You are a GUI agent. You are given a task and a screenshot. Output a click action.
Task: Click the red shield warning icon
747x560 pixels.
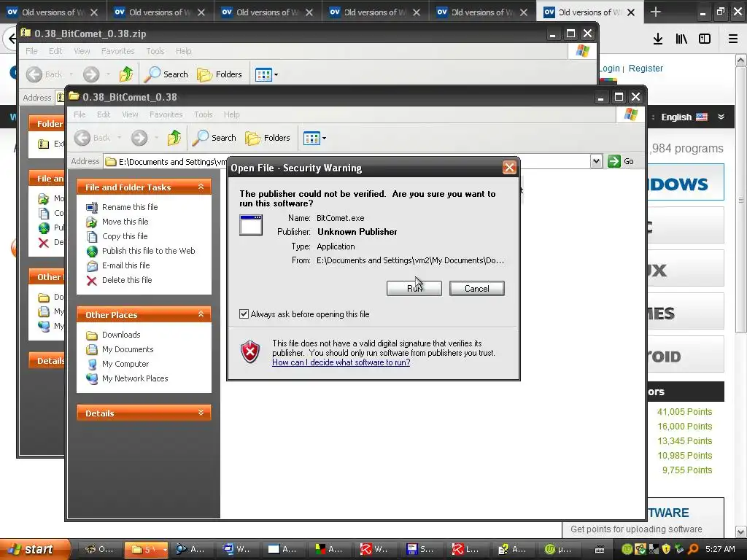(251, 352)
